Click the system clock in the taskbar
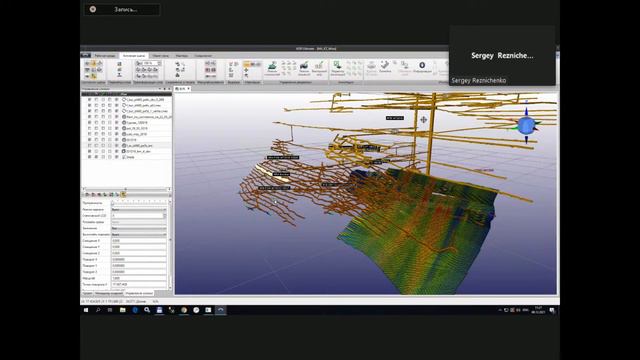 (538, 310)
